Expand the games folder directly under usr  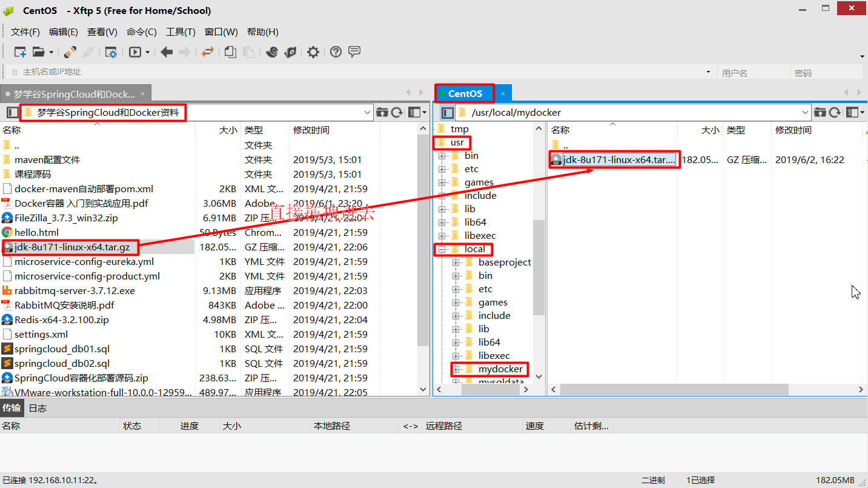coord(442,182)
